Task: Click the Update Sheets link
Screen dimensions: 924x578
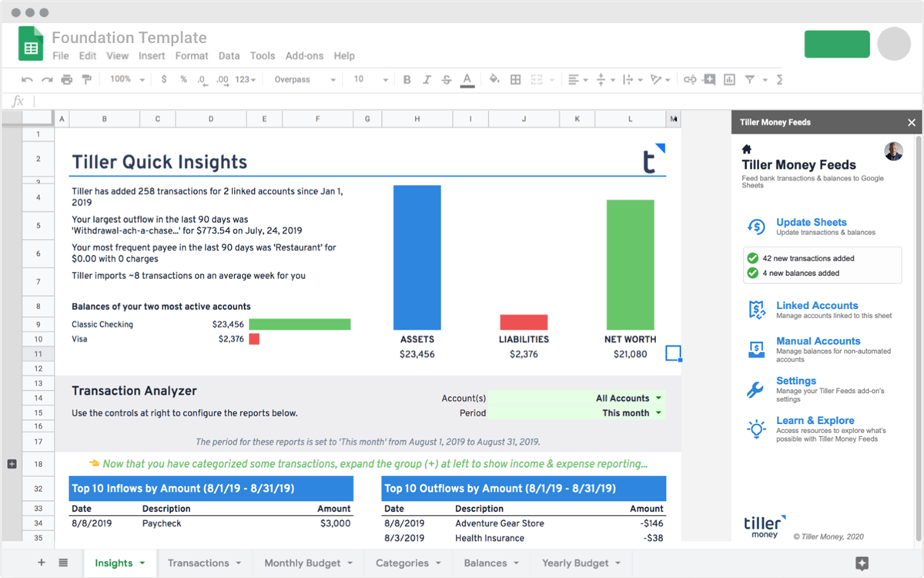Action: pyautogui.click(x=811, y=222)
